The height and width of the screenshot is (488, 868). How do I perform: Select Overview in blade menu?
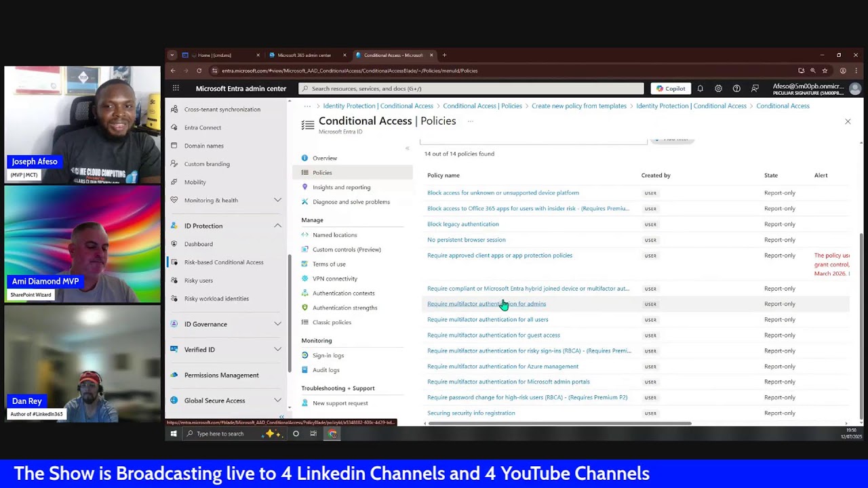[x=325, y=158]
